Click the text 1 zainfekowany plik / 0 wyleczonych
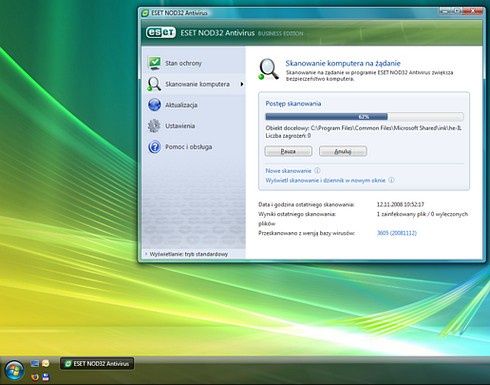Screen dimensions: 490x385 (x=422, y=214)
